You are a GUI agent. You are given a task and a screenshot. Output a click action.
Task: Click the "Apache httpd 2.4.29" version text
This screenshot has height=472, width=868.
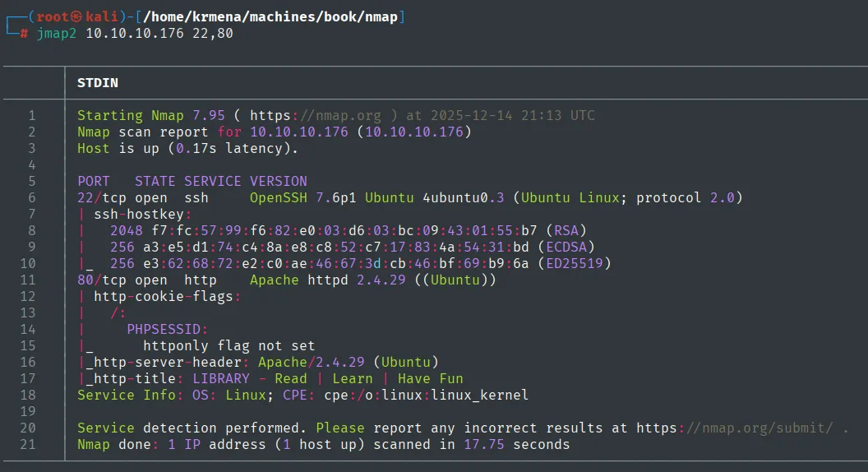(328, 280)
